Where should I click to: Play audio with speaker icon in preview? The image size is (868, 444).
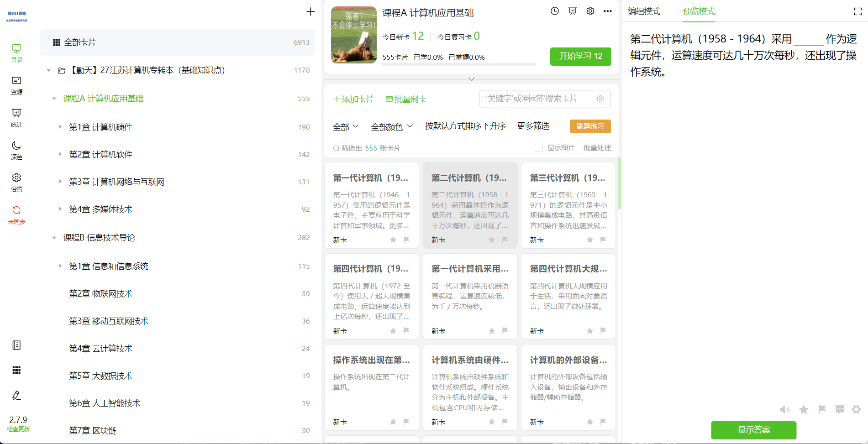(784, 409)
